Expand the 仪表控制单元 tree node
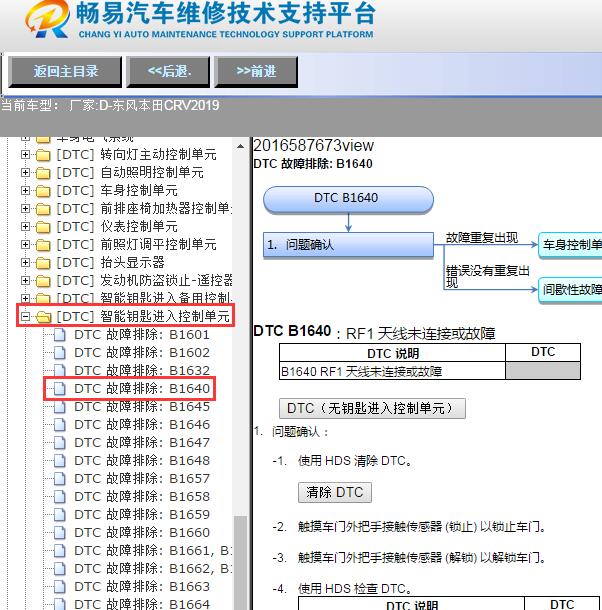The height and width of the screenshot is (610, 602). click(x=25, y=226)
